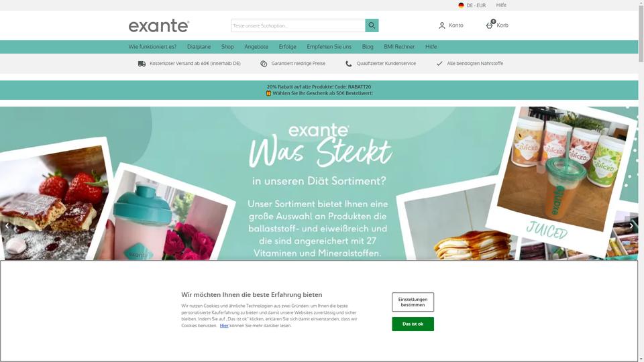Expand the Diätpläne navigation menu

tap(199, 47)
